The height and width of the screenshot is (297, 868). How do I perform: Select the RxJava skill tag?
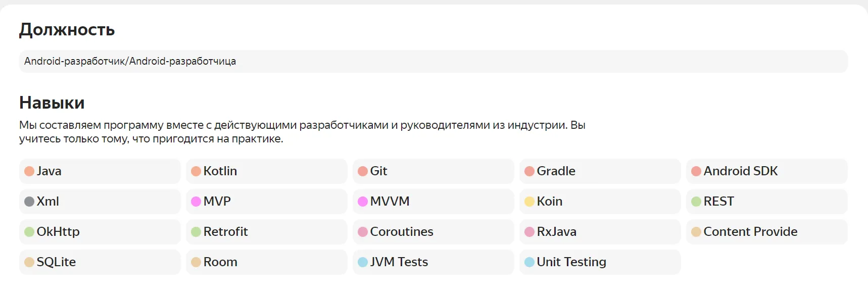[x=600, y=232]
